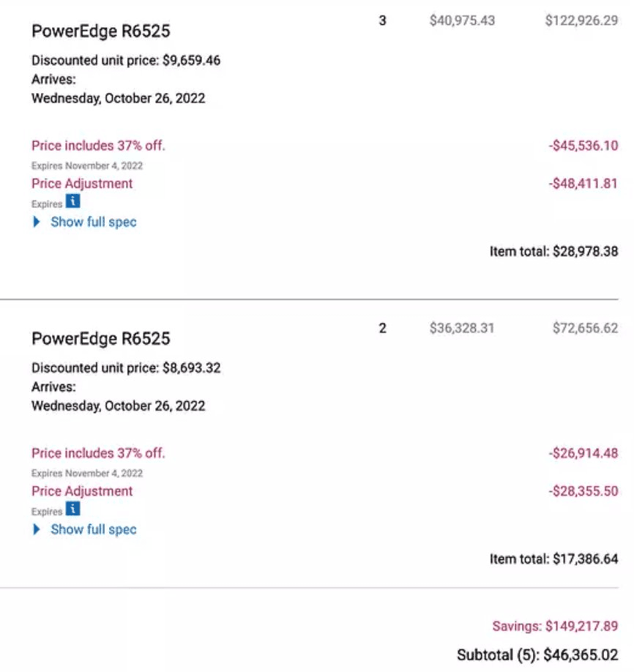Click the 'Price Adjustment' label for -$48,411.81
This screenshot has width=634, height=672.
coord(82,184)
